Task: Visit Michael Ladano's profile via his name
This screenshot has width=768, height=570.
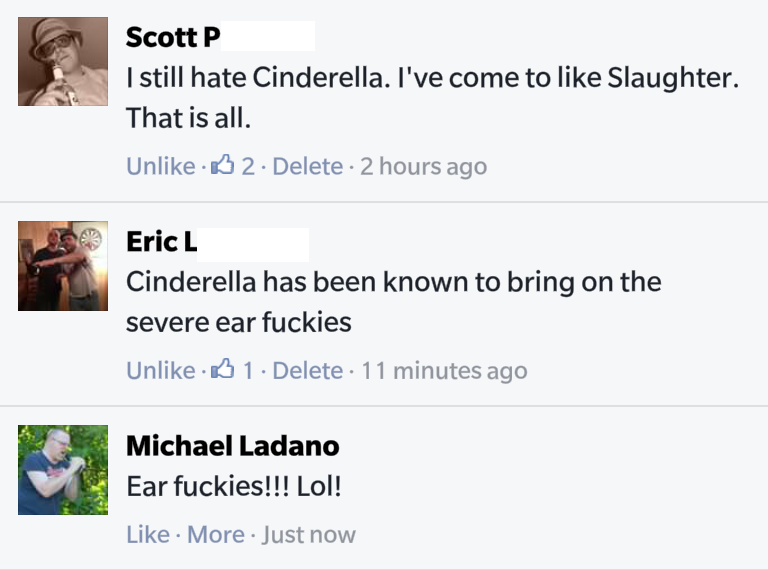Action: [232, 445]
